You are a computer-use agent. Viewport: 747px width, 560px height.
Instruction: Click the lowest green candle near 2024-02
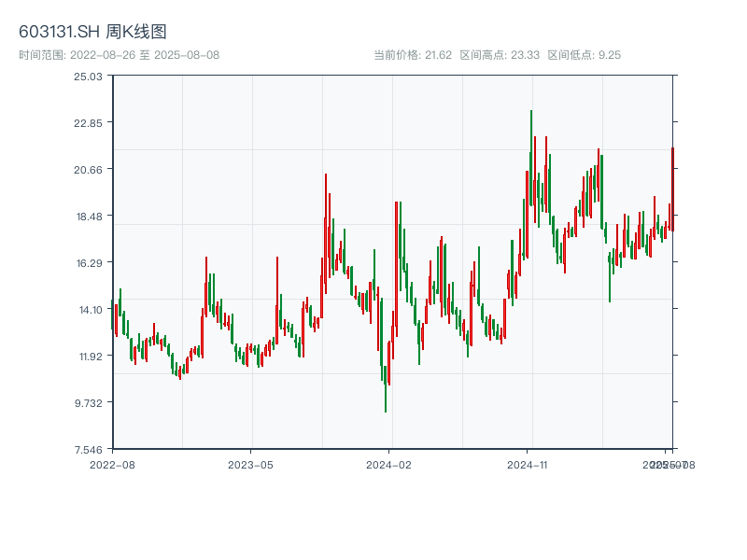coord(386,389)
